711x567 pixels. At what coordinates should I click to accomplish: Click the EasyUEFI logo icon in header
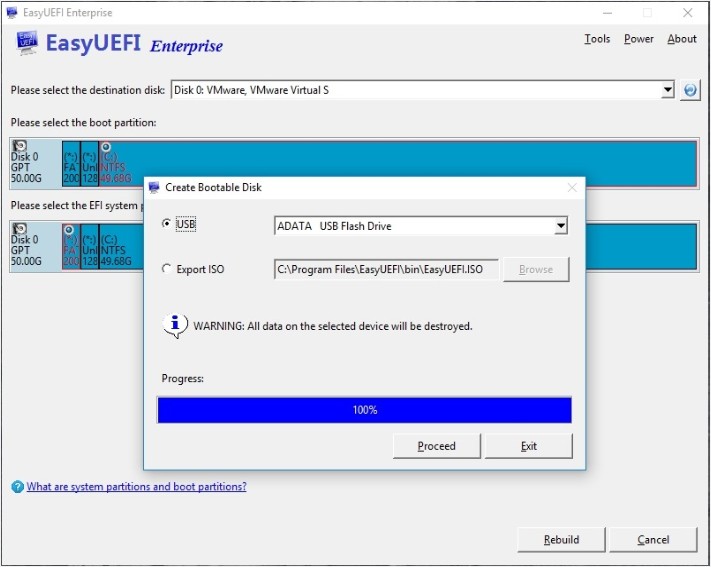pos(27,43)
